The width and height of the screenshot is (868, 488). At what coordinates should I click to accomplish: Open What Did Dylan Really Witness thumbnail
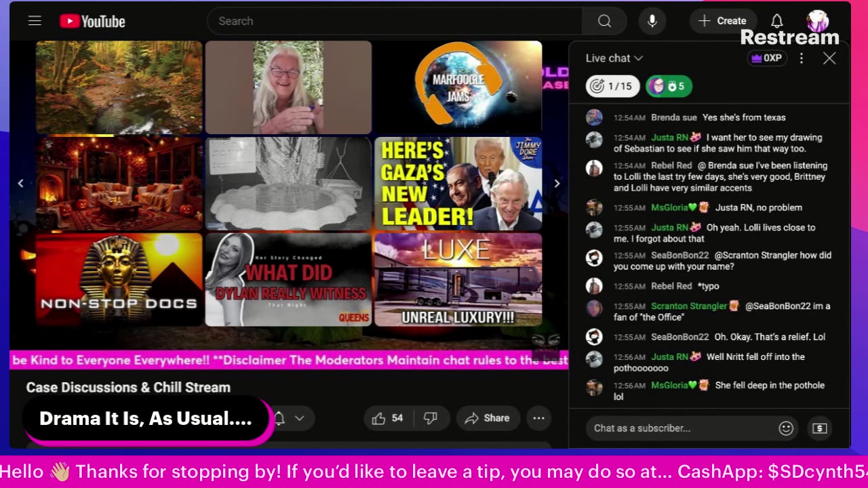[289, 280]
